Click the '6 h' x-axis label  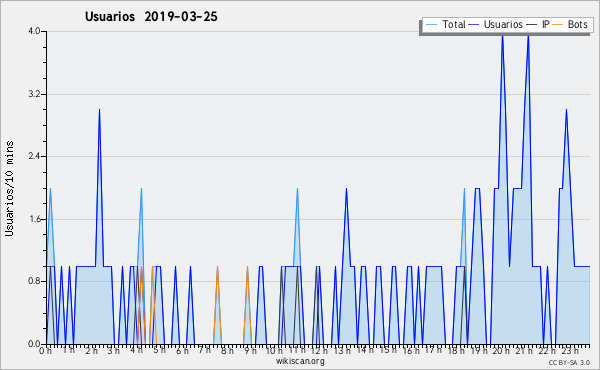coord(182,350)
